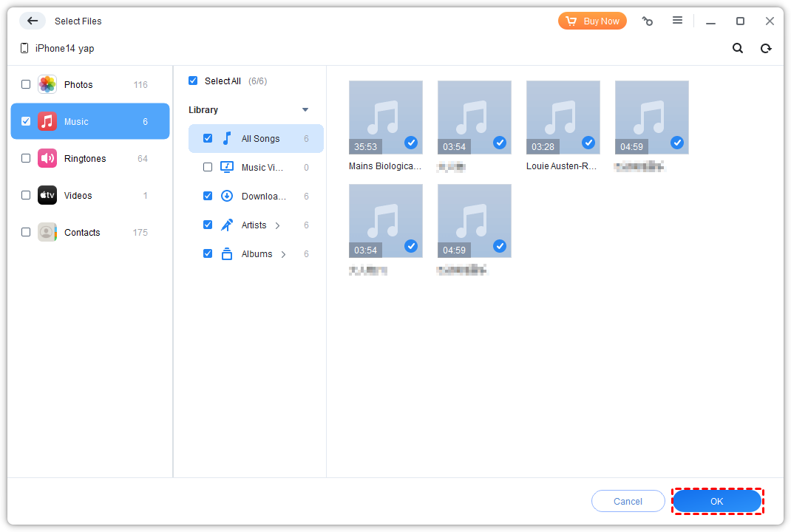Tick the Photos category checkbox
The width and height of the screenshot is (791, 532).
(x=26, y=84)
